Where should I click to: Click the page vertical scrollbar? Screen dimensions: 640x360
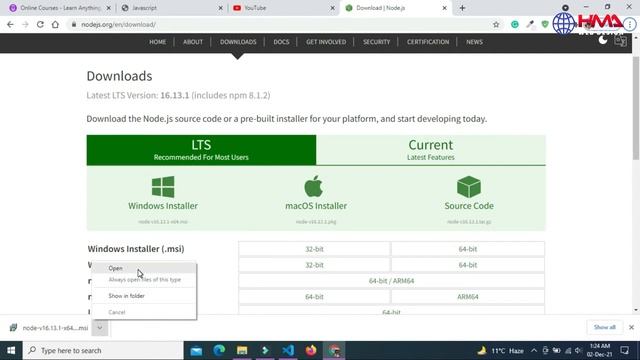(636, 108)
